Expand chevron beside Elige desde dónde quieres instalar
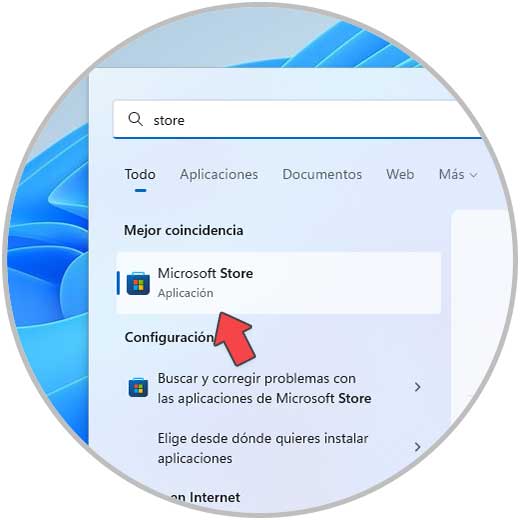Image resolution: width=520 pixels, height=520 pixels. pos(417,447)
